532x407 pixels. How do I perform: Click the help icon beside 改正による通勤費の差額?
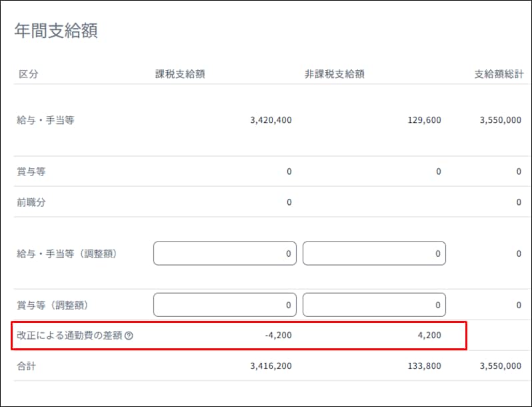click(129, 336)
